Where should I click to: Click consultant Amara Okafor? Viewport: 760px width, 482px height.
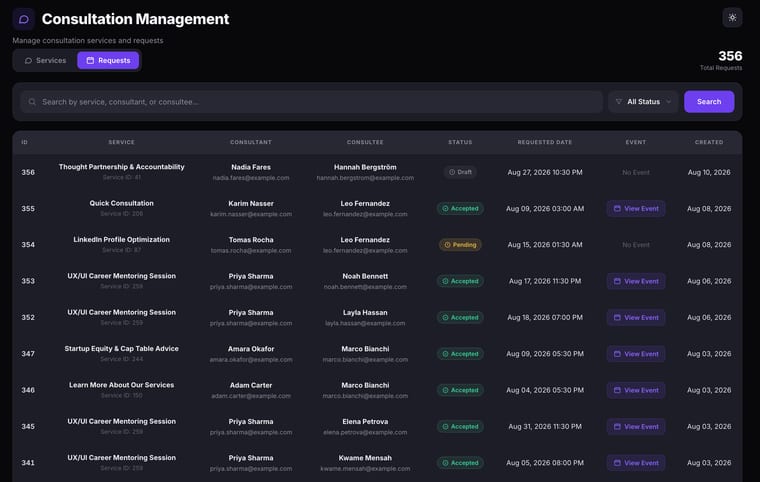click(251, 349)
